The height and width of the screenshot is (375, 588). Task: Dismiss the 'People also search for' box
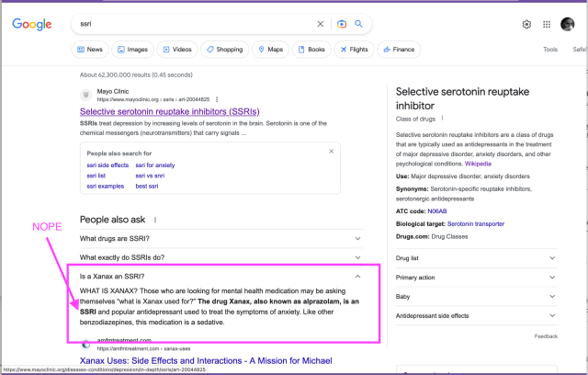331,151
